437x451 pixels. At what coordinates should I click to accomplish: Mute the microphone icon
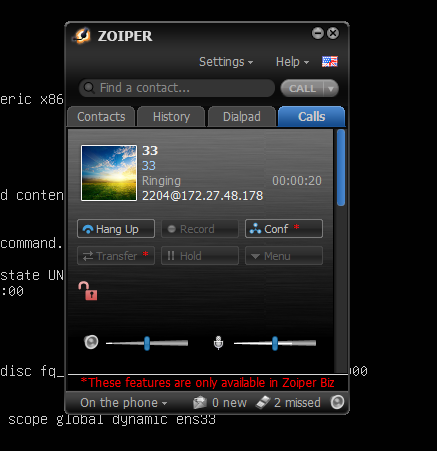point(218,342)
